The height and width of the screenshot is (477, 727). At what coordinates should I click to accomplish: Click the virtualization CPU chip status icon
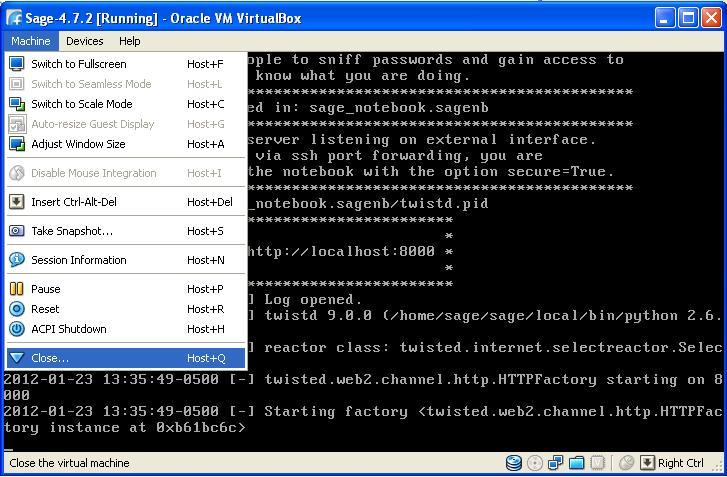point(598,463)
